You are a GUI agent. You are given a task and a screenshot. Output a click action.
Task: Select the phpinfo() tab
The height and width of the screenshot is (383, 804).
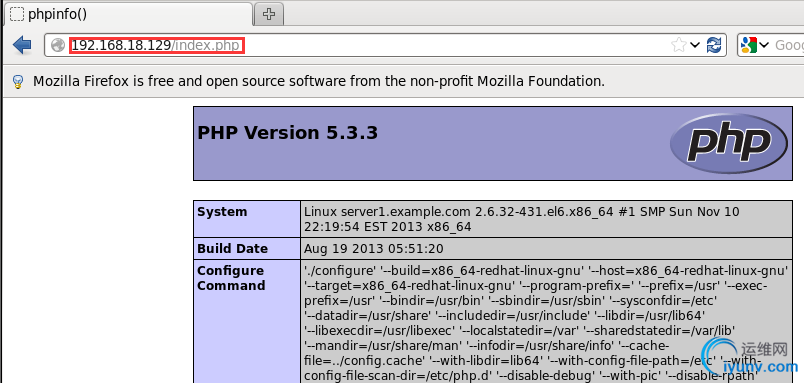(x=128, y=14)
